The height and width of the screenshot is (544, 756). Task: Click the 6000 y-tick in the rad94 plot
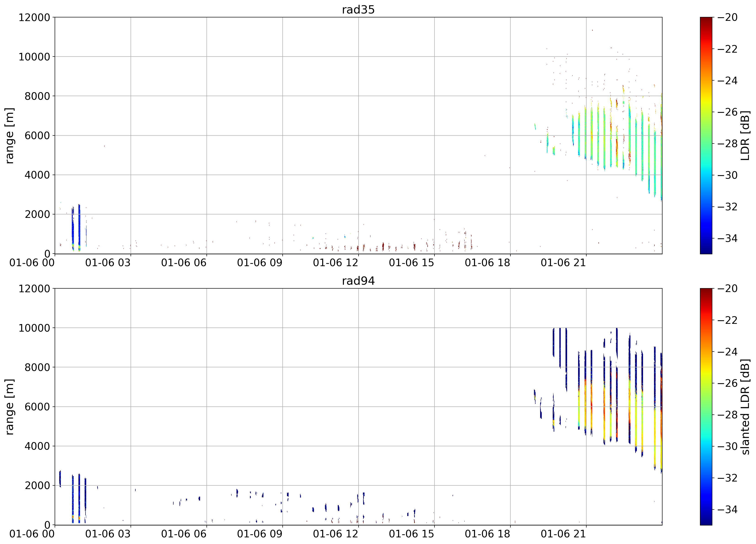pos(37,407)
